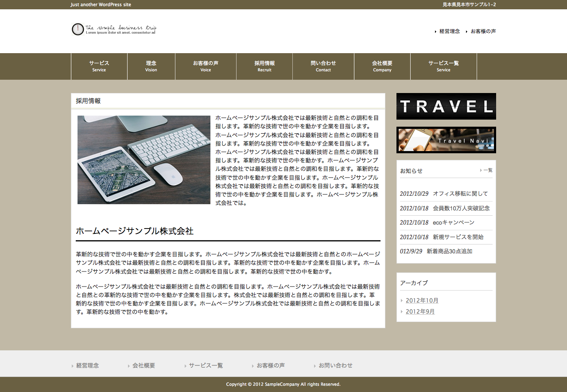Click the site logo with the clock icon

pyautogui.click(x=114, y=29)
